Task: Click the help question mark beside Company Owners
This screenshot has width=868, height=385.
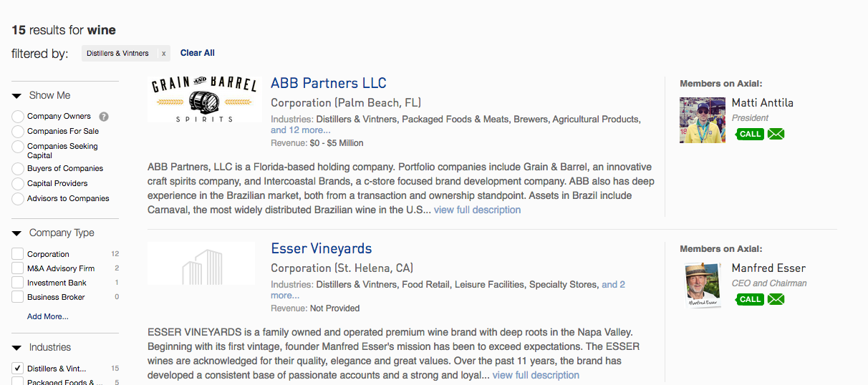Action: pyautogui.click(x=104, y=117)
